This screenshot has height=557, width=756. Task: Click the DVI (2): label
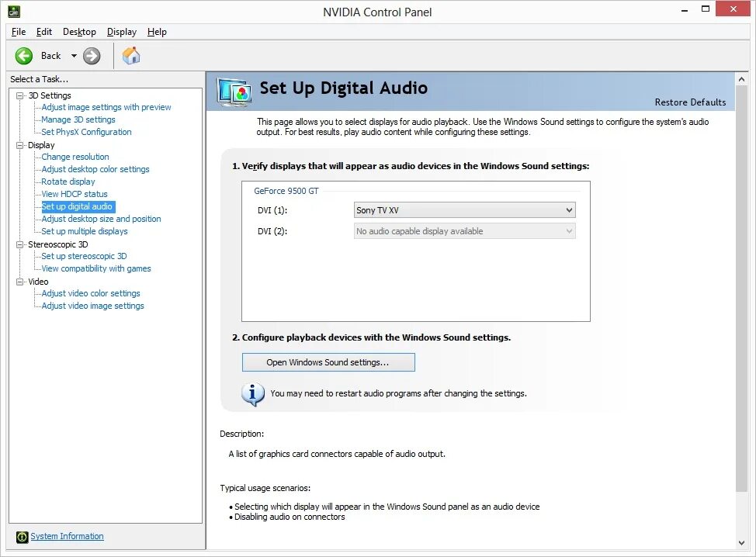pos(272,232)
